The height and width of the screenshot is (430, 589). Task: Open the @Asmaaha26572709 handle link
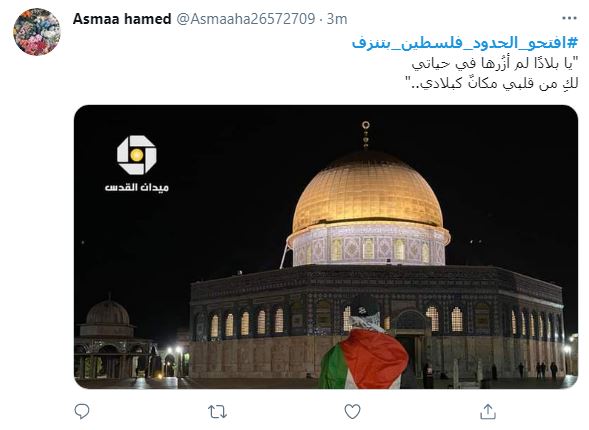pos(246,19)
